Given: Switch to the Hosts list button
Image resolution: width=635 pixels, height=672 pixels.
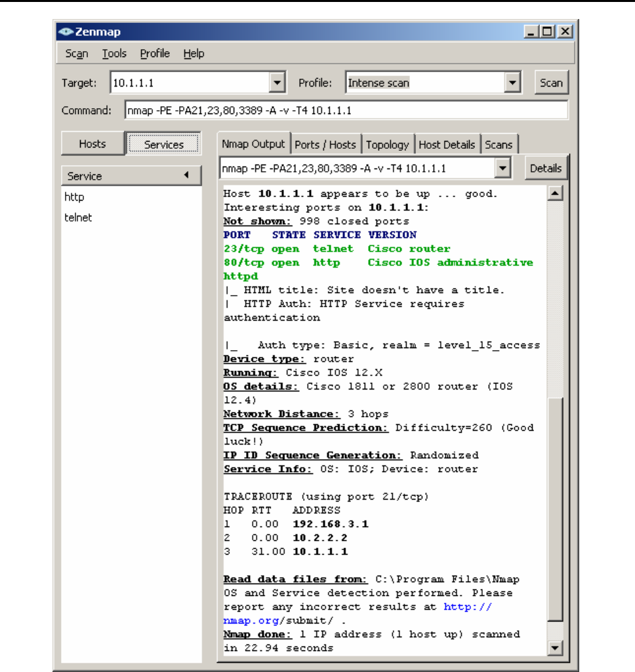Looking at the screenshot, I should [92, 144].
